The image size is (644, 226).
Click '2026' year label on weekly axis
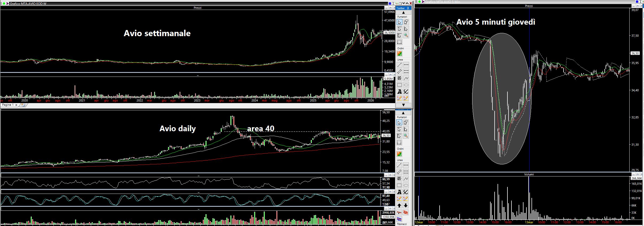point(370,100)
